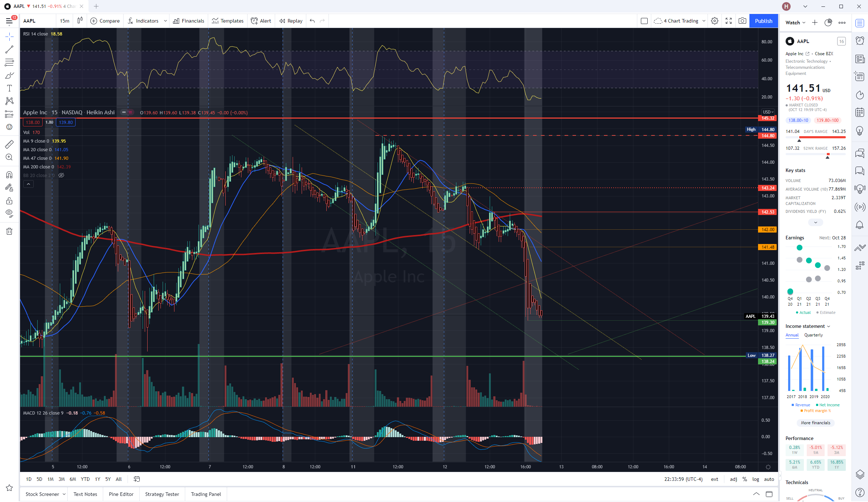Open a new browser tab with plus

pos(96,6)
